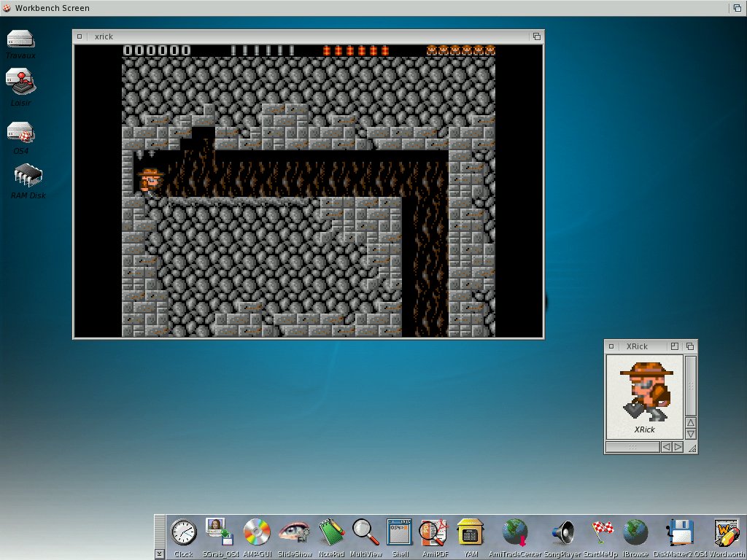Launch StartMeUp flag icon
Screen dimensions: 747x560
[602, 532]
